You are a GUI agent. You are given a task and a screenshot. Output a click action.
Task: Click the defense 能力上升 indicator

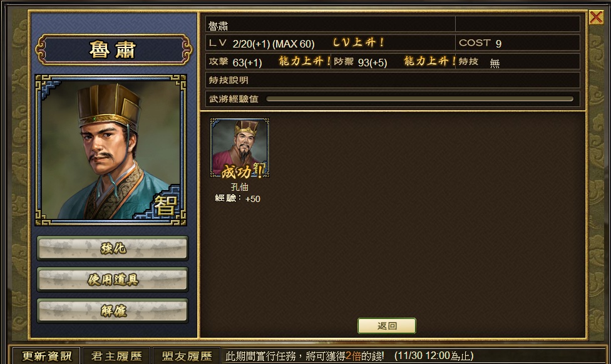click(429, 61)
